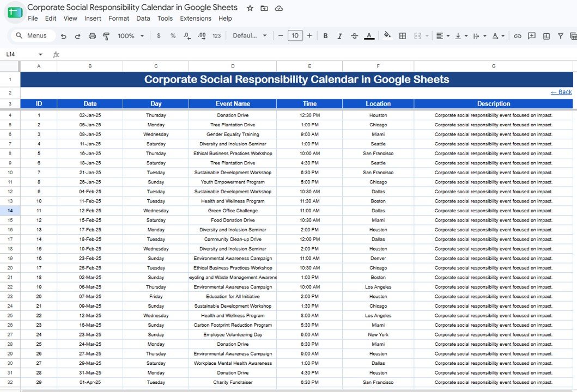
Task: Expand text rotation dropdown
Action: (x=503, y=36)
